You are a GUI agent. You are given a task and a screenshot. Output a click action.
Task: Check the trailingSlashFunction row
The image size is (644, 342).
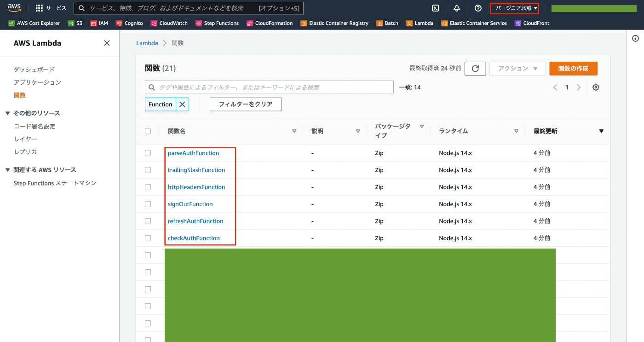coord(148,170)
